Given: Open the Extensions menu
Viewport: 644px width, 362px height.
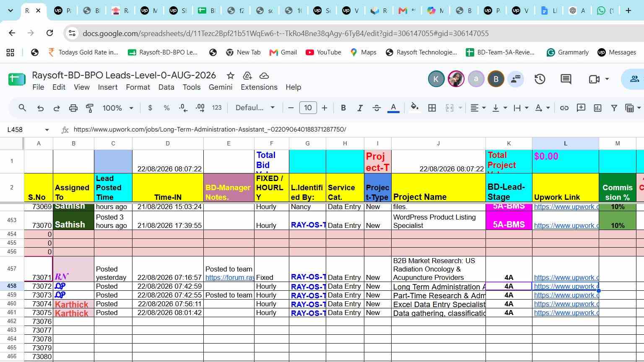Looking at the screenshot, I should point(259,87).
